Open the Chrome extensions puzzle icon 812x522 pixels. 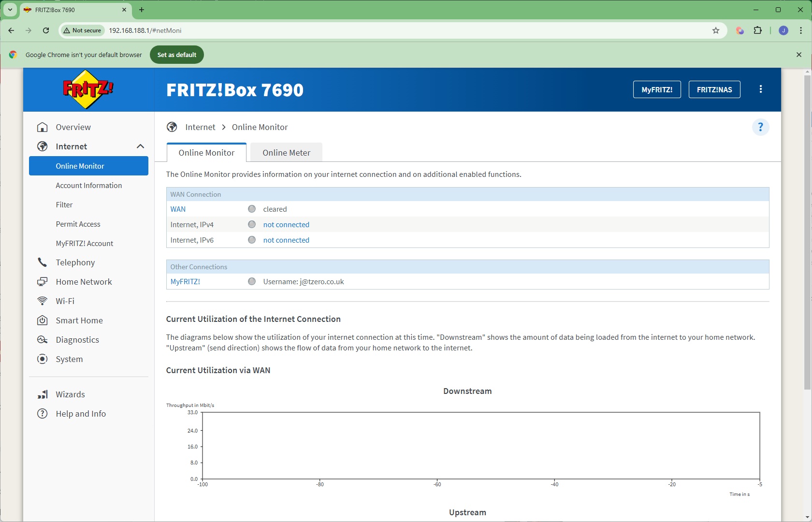(x=758, y=30)
